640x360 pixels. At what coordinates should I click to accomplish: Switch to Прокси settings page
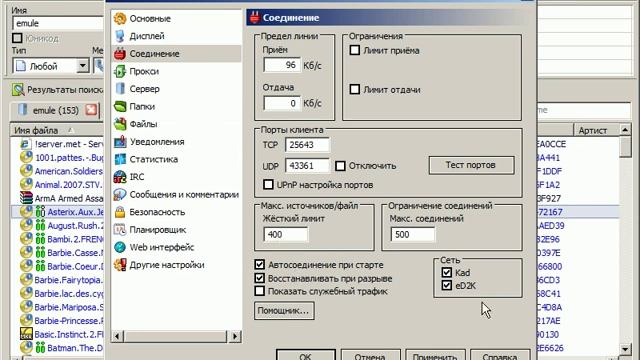click(144, 71)
